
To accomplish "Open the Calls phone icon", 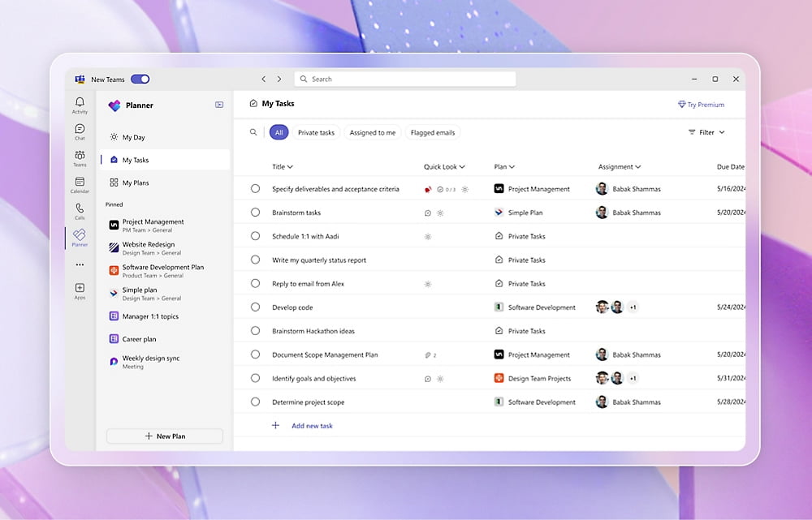I will click(80, 210).
